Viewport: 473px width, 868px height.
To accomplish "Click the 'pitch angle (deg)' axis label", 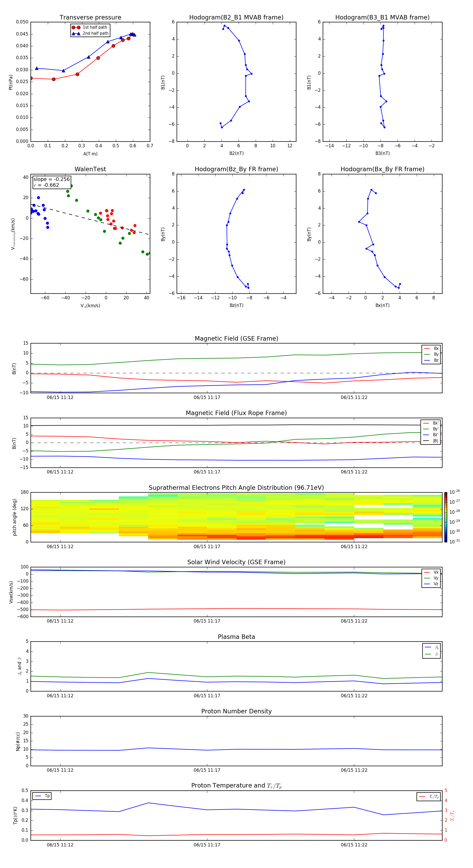I will (14, 517).
